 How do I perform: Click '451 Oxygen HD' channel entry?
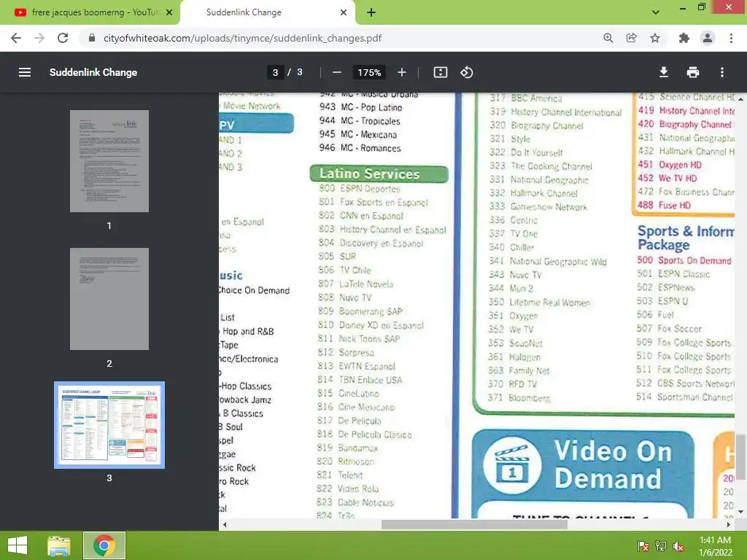pos(670,165)
